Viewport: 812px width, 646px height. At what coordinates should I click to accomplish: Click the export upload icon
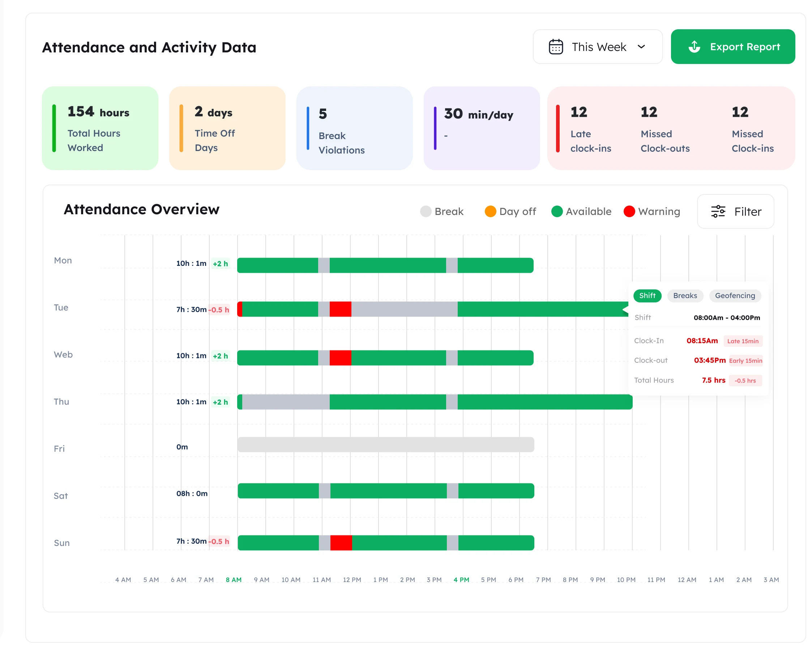[x=695, y=47]
